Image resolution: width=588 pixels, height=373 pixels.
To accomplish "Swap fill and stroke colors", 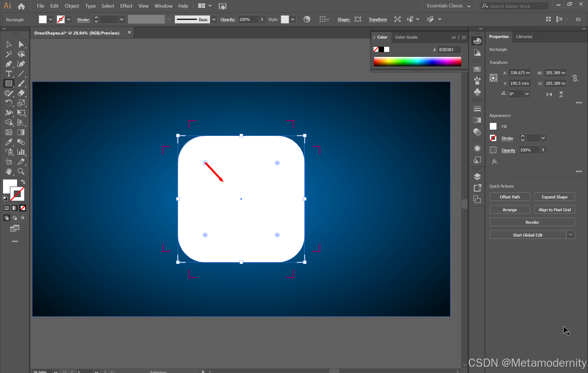I will (x=23, y=182).
